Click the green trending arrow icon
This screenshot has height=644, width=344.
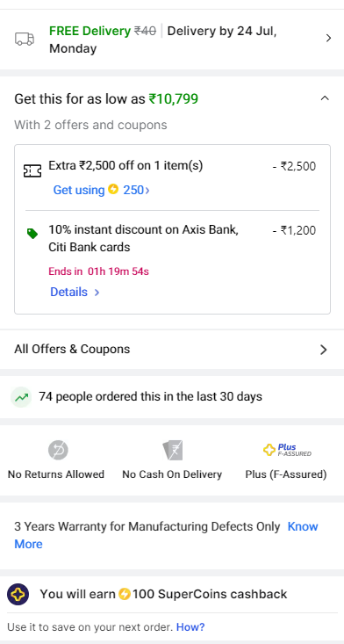click(21, 397)
